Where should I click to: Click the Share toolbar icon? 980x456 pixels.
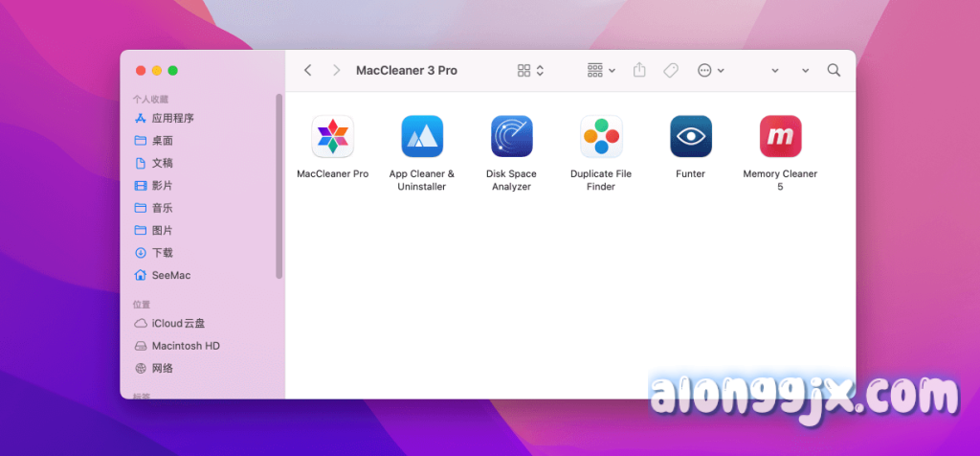(x=640, y=71)
